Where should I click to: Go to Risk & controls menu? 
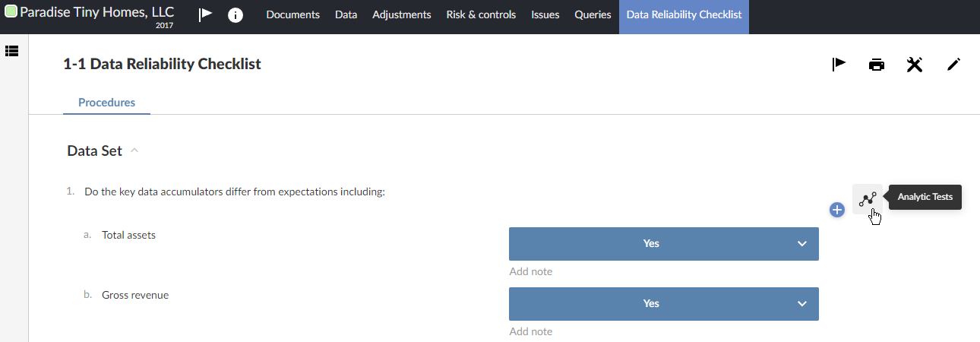pos(481,14)
